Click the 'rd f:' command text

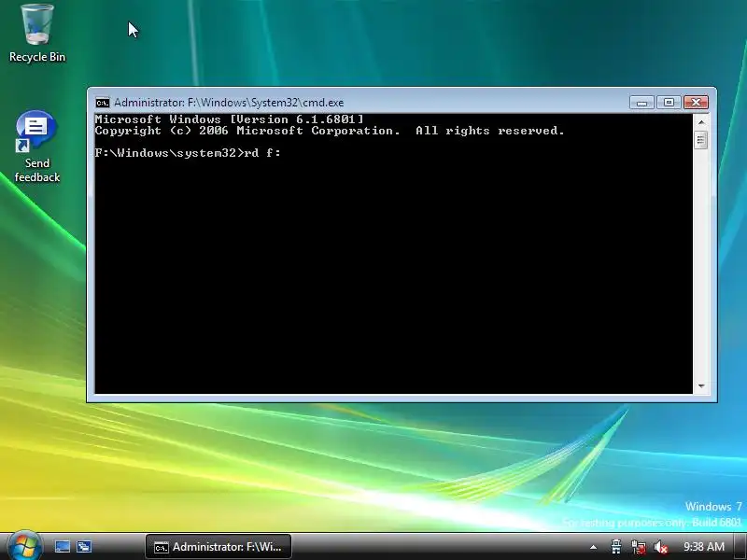pos(262,153)
